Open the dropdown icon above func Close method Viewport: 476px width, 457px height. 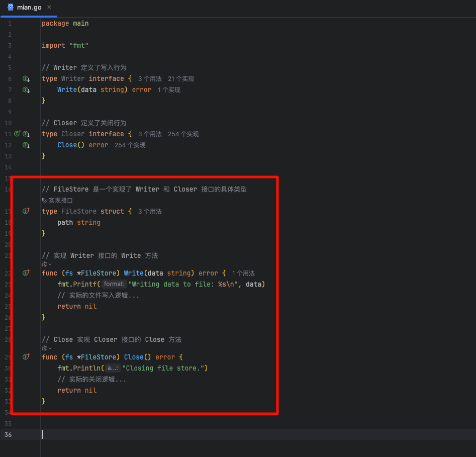47,348
